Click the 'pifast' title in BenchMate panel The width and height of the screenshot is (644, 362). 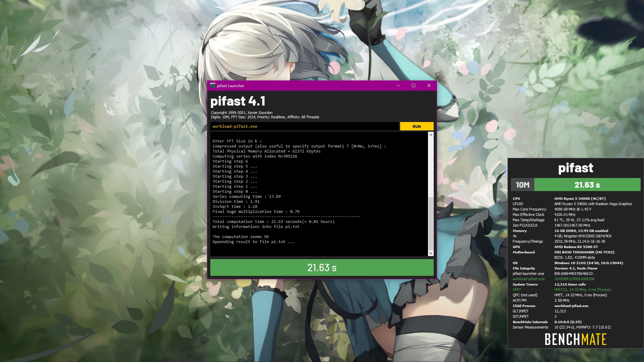(x=576, y=168)
